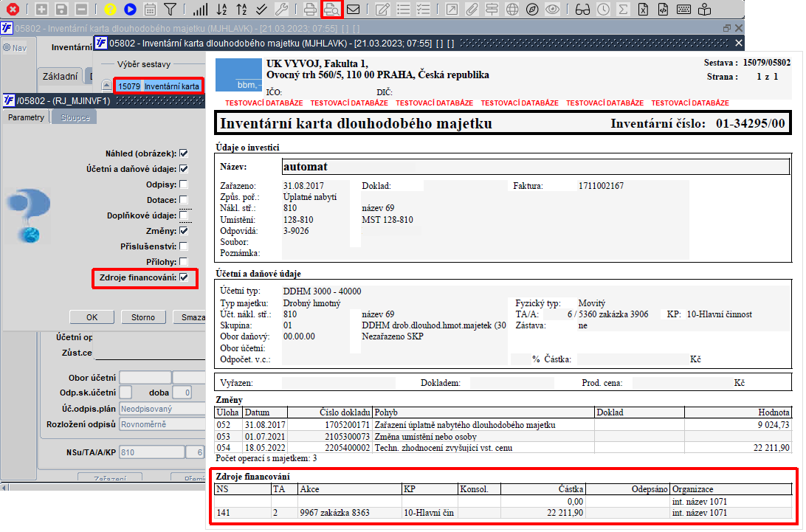806x532 pixels.
Task: Cancel with the Storno button
Action: 143,317
